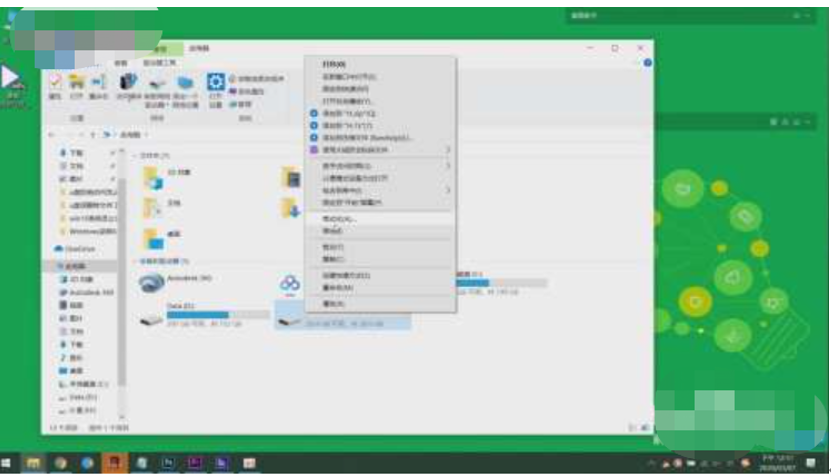Open File Explorer from the taskbar
Viewport: 831px width, 474px height.
(34, 463)
